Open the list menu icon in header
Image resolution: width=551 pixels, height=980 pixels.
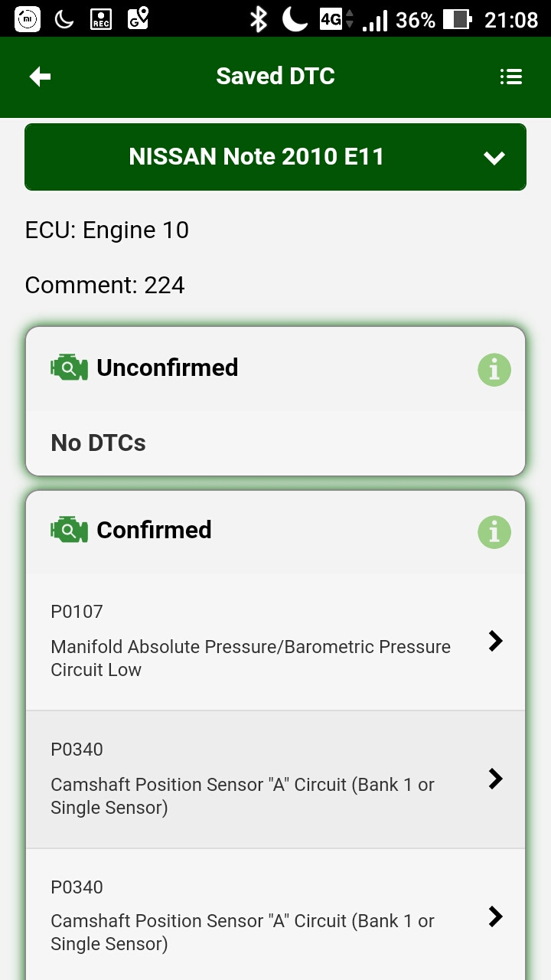[x=510, y=77]
